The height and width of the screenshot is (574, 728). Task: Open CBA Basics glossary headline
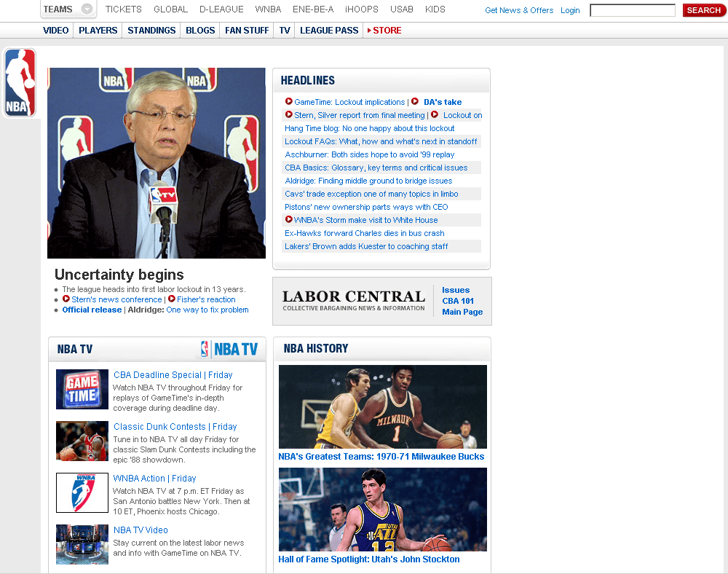(x=376, y=168)
